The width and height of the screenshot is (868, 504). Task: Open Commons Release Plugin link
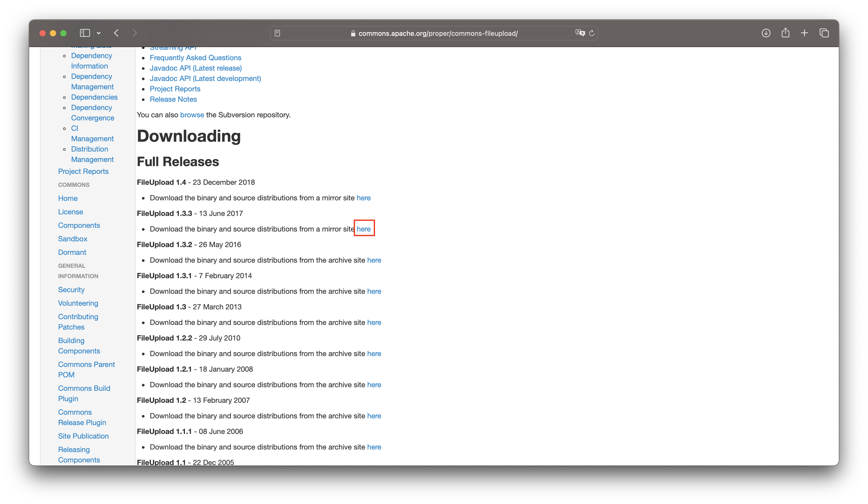click(82, 417)
